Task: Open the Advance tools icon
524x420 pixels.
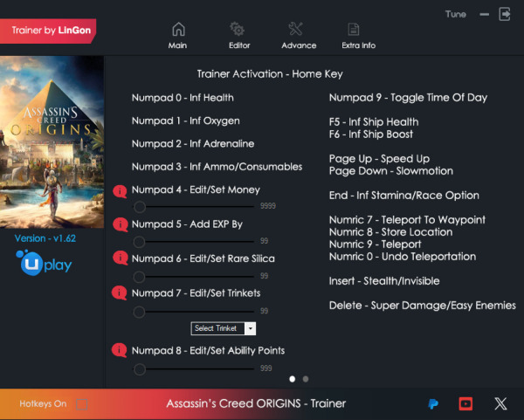Action: pyautogui.click(x=296, y=29)
